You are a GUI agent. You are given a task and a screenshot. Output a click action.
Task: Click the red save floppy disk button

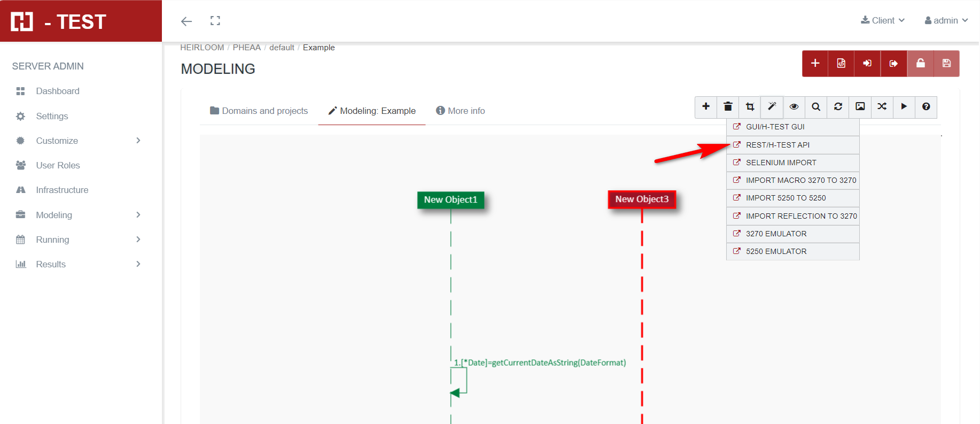coord(946,64)
